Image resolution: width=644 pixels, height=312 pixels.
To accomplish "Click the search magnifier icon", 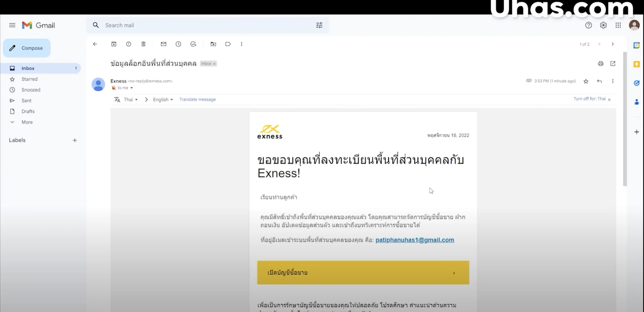I will 96,25.
